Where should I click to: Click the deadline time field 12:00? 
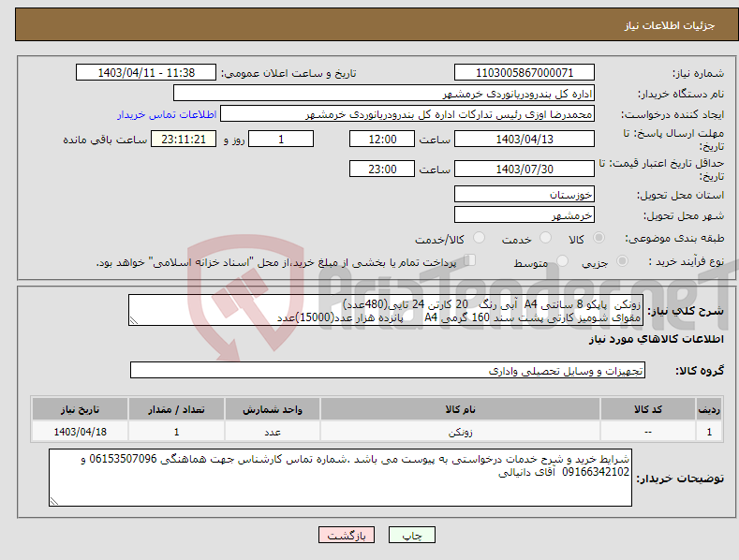pyautogui.click(x=382, y=139)
